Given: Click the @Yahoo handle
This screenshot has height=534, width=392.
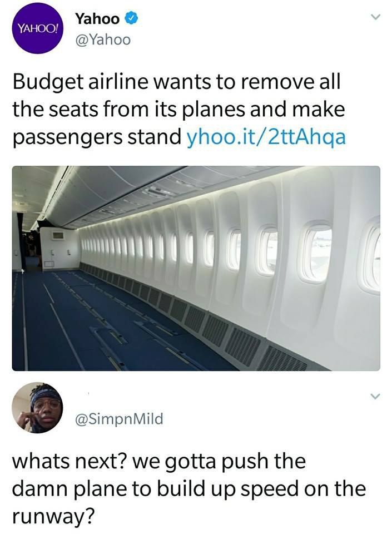Looking at the screenshot, I should click(103, 40).
